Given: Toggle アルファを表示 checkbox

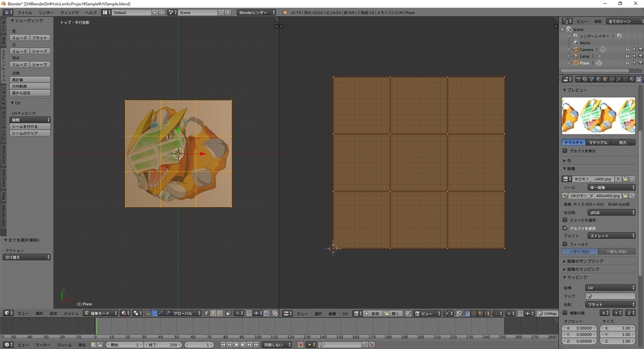Looking at the screenshot, I should tap(565, 151).
